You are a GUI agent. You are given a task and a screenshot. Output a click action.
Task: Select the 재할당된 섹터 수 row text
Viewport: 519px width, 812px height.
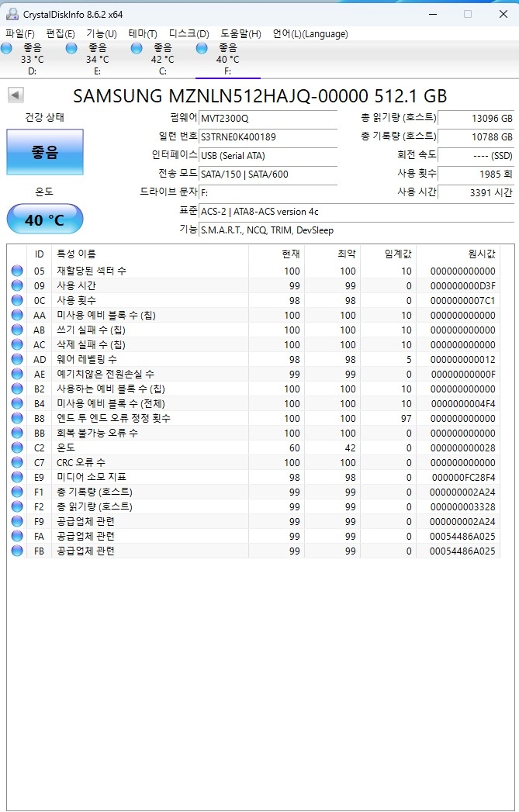tap(92, 271)
